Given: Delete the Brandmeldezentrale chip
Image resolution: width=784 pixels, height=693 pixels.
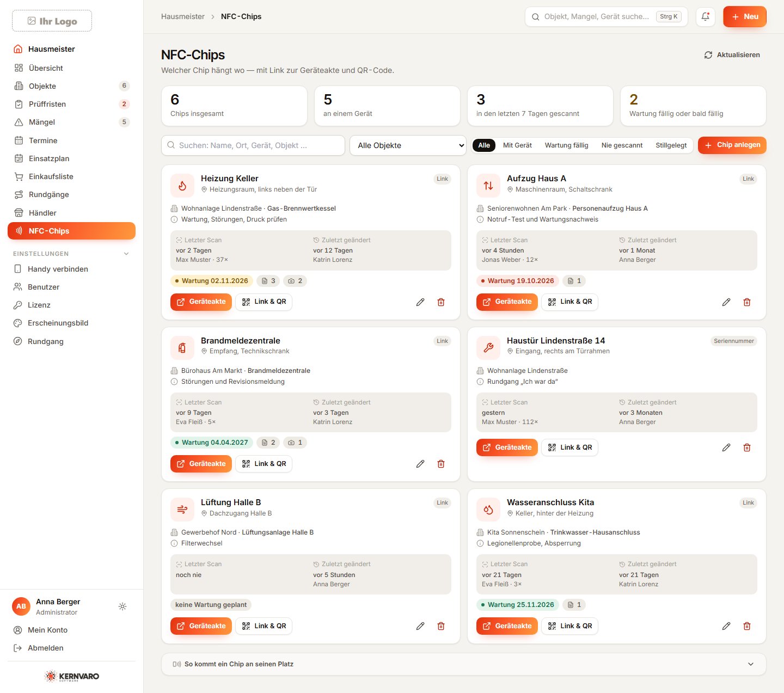Looking at the screenshot, I should click(441, 464).
